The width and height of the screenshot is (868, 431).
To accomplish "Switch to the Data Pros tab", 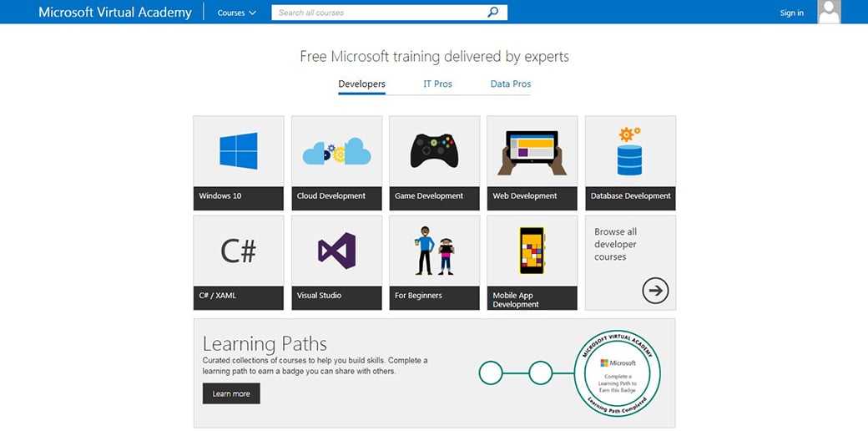I will coord(510,84).
